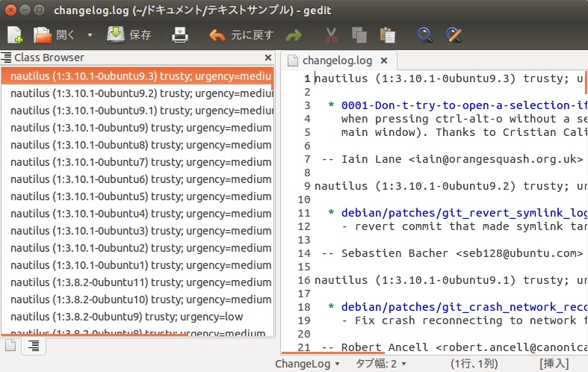
Task: Open the タブ幅: 2 tab width dropdown
Action: pos(380,363)
